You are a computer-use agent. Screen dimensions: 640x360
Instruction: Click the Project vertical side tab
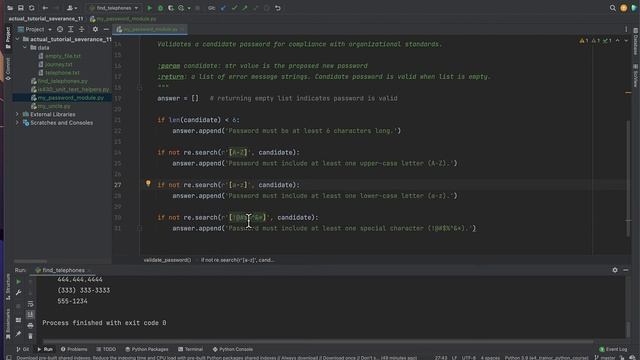[8, 38]
